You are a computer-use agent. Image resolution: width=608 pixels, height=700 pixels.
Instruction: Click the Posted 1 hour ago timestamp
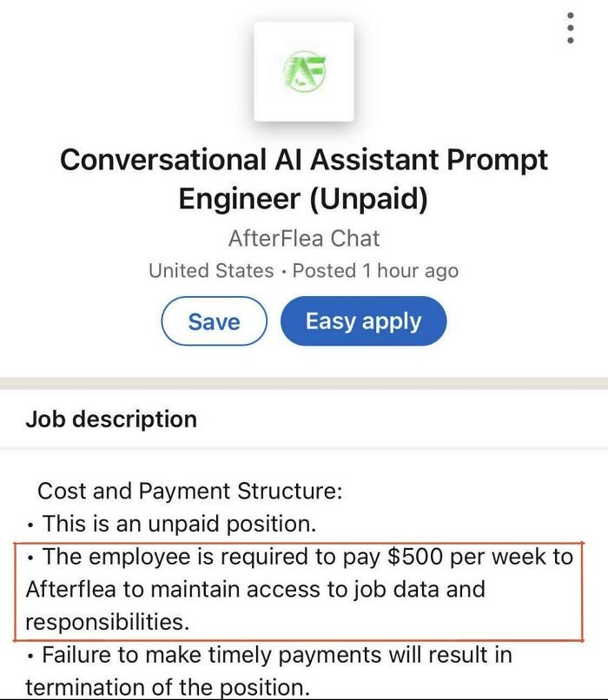376,270
